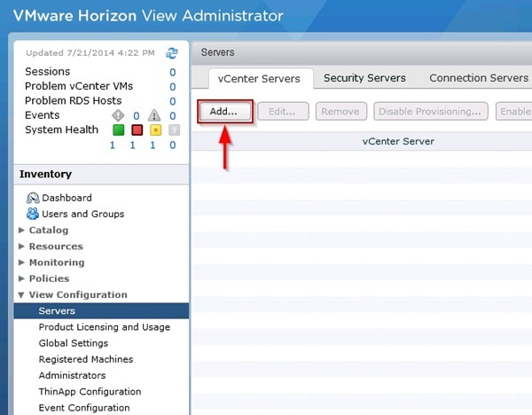Image resolution: width=532 pixels, height=415 pixels.
Task: Switch to the Connection Servers tab
Action: click(478, 78)
